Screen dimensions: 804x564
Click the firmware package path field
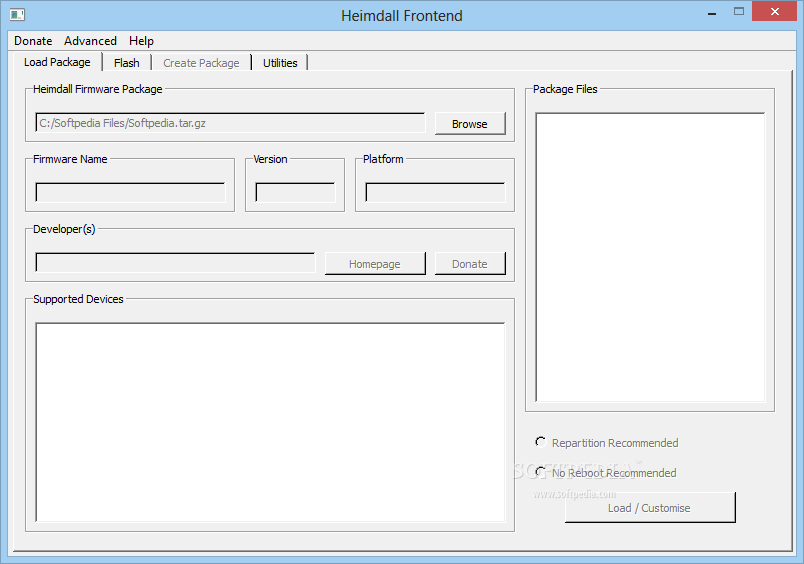(x=230, y=123)
